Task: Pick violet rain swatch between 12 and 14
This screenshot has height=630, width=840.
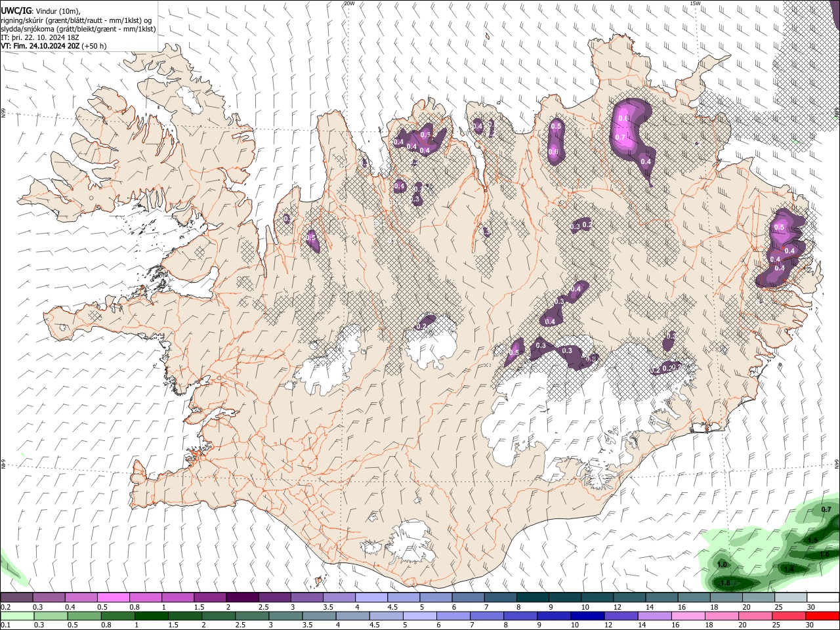Action: click(x=621, y=616)
